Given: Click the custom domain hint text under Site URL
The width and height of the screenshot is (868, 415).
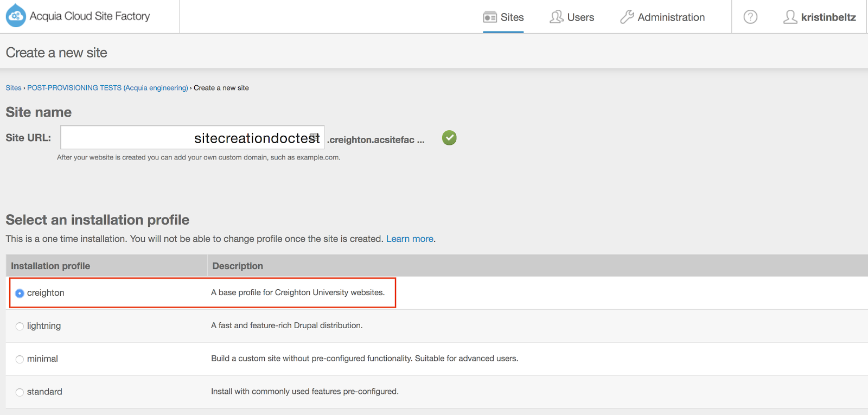Looking at the screenshot, I should pos(199,157).
